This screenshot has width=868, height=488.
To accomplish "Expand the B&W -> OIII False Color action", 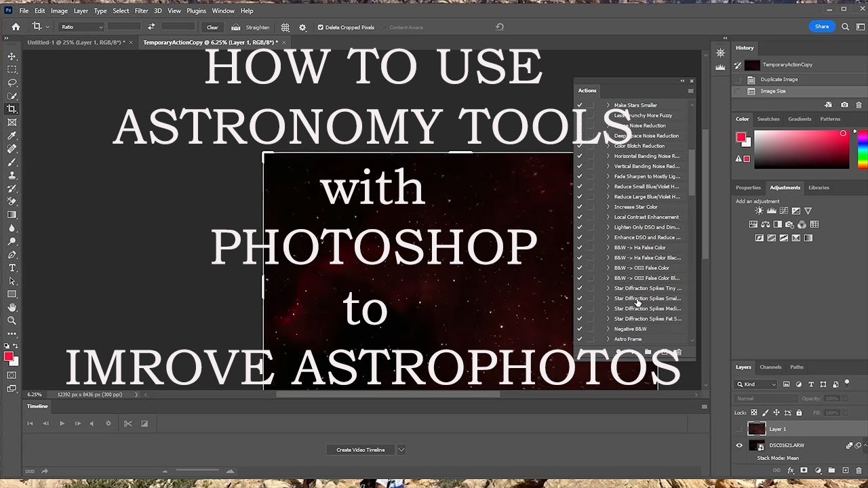I will coord(608,268).
